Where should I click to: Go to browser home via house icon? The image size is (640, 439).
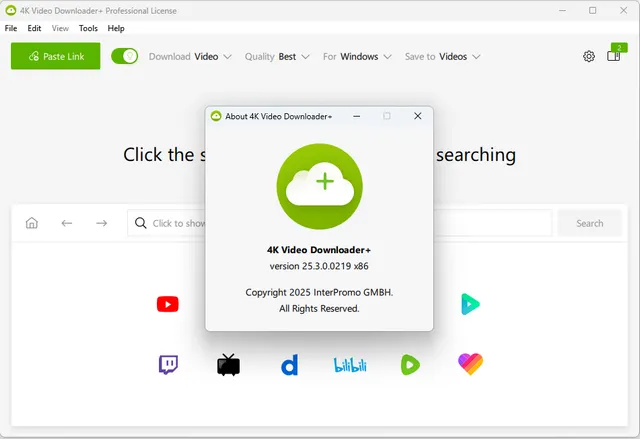(31, 223)
